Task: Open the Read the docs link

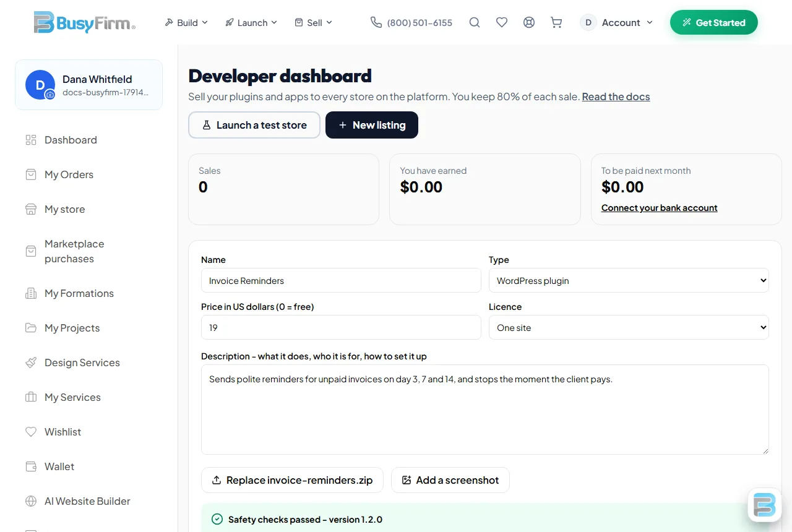Action: click(x=616, y=97)
